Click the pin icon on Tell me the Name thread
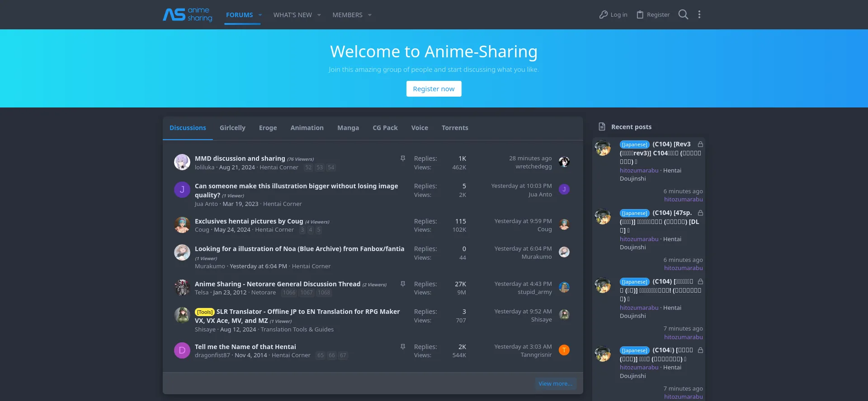Image resolution: width=868 pixels, height=401 pixels. coord(403,347)
